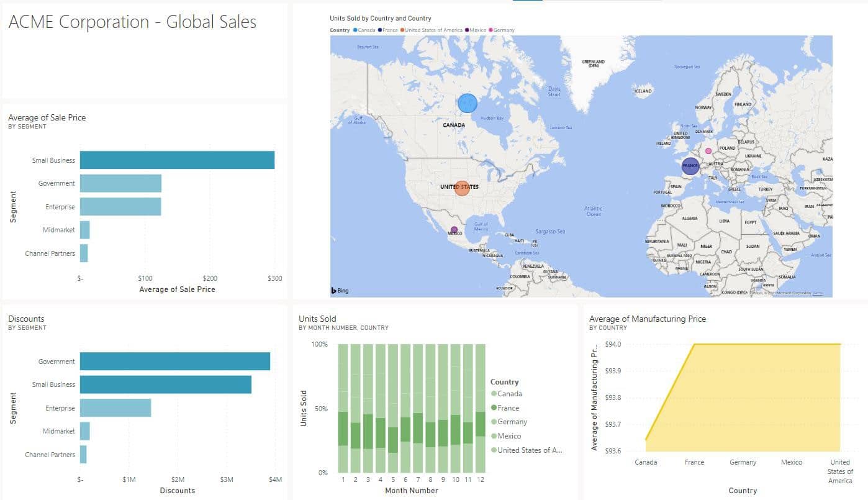Select the Small Business bar in Discounts chart

pos(166,384)
